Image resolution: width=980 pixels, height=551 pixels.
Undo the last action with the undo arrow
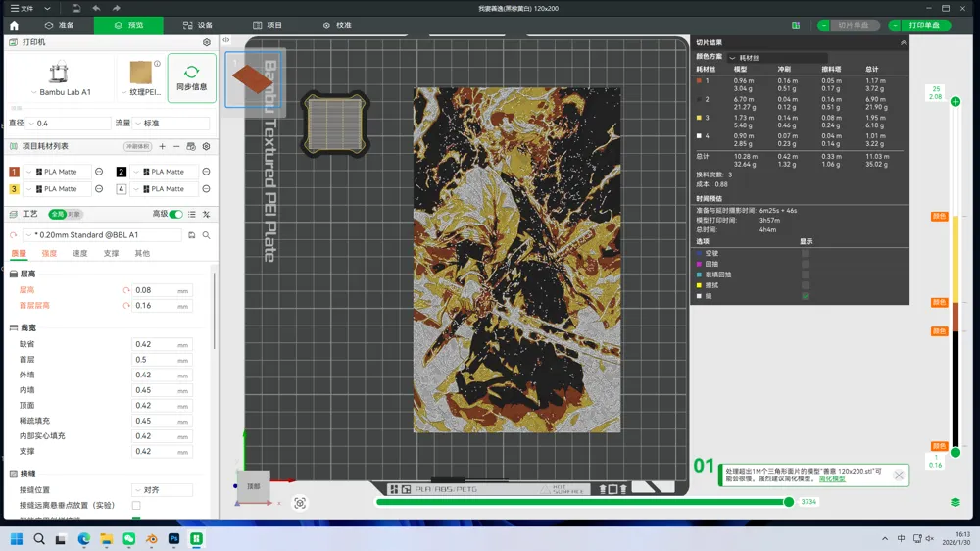(96, 8)
